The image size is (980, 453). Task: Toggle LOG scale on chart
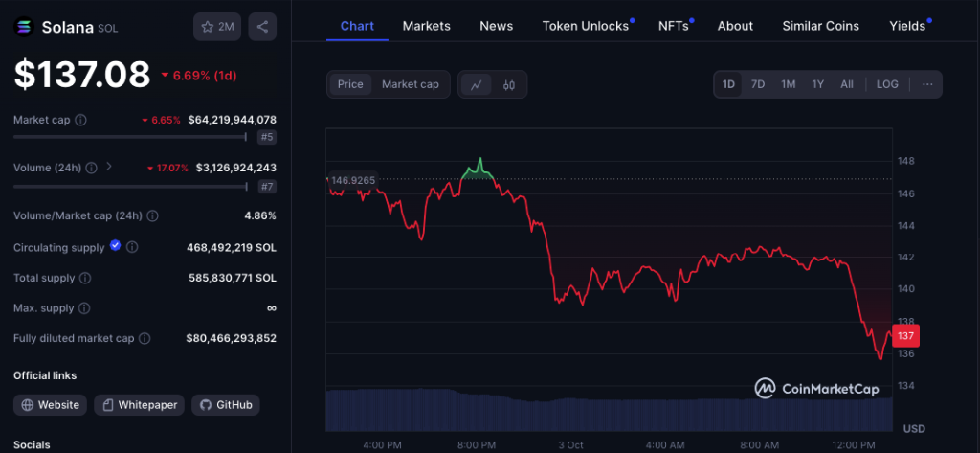887,84
